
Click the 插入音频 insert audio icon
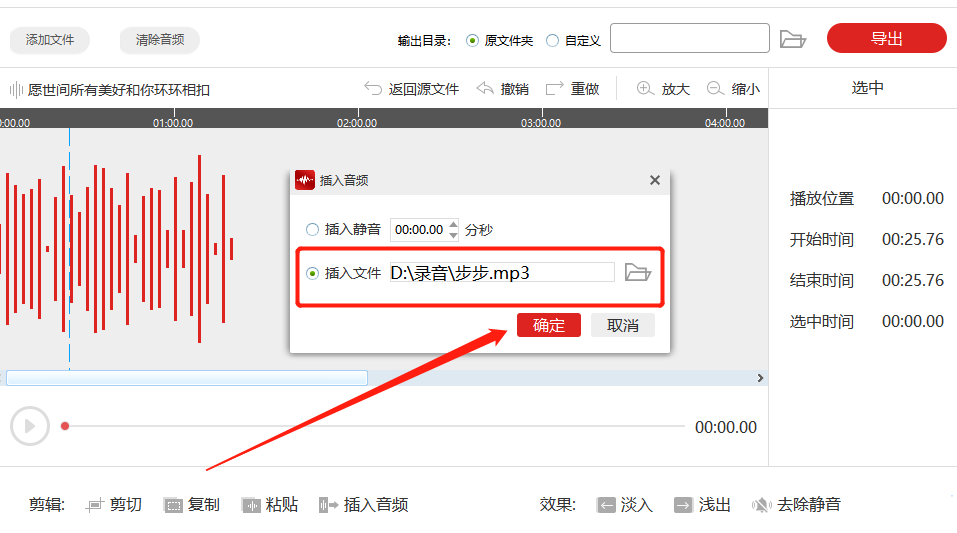coord(328,505)
